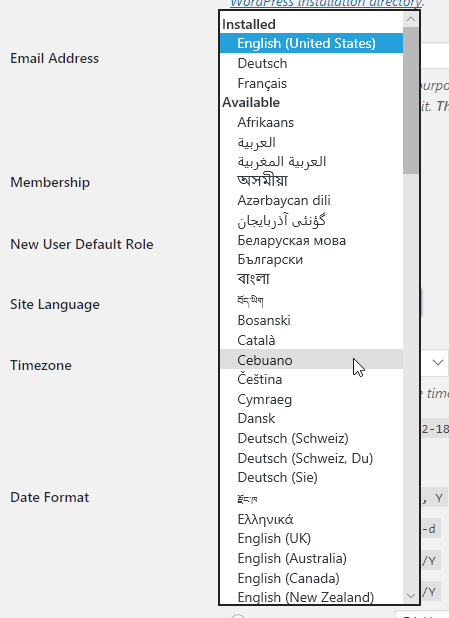Select highlighted Cebuano option
The width and height of the screenshot is (449, 618).
click(311, 360)
